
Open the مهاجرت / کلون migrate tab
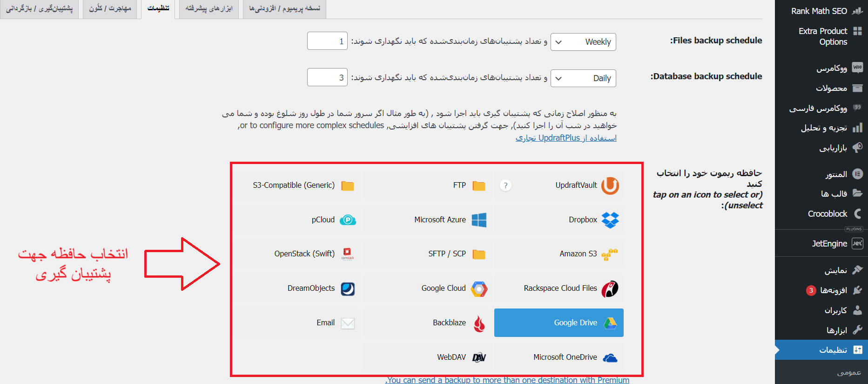[x=110, y=9]
